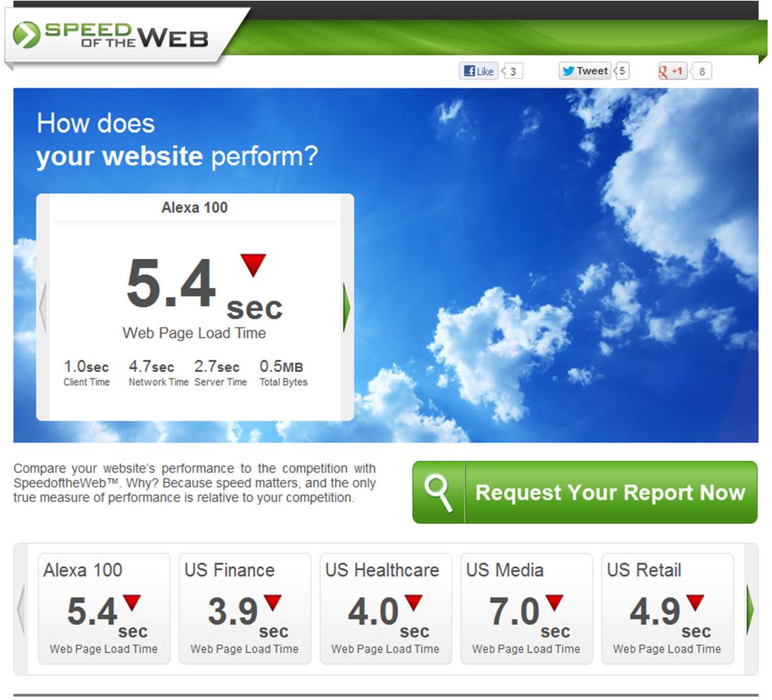This screenshot has width=772, height=700.
Task: Click red down arrow on US Healthcare card
Action: pos(414,602)
